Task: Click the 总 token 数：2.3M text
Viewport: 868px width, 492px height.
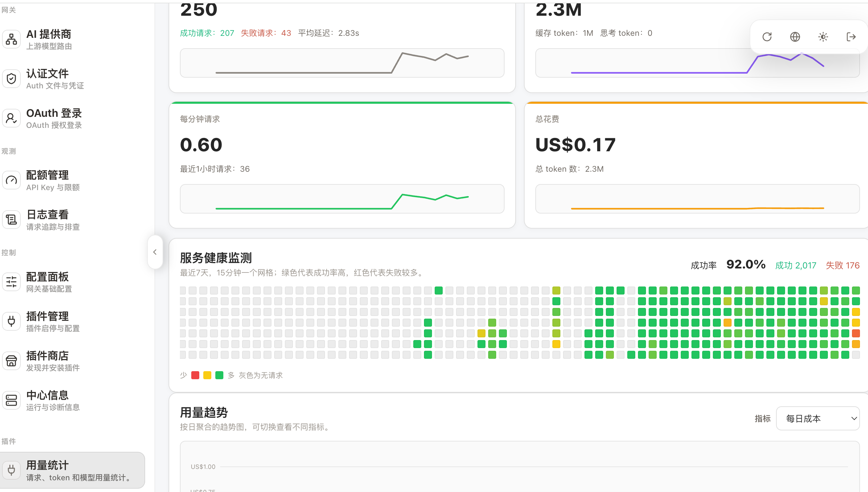Action: (569, 169)
